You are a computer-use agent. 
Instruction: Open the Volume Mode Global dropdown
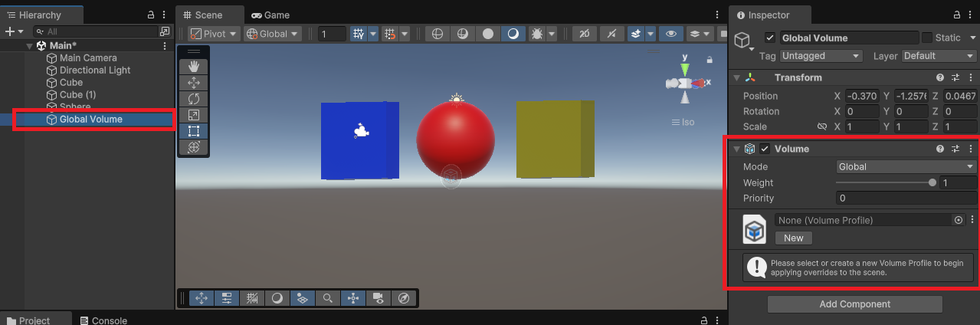pos(906,166)
